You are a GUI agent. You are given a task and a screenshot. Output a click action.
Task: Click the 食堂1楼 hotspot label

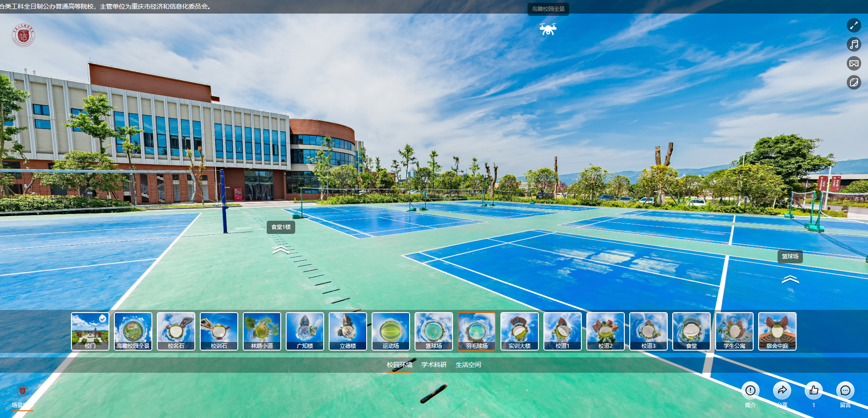click(x=281, y=227)
